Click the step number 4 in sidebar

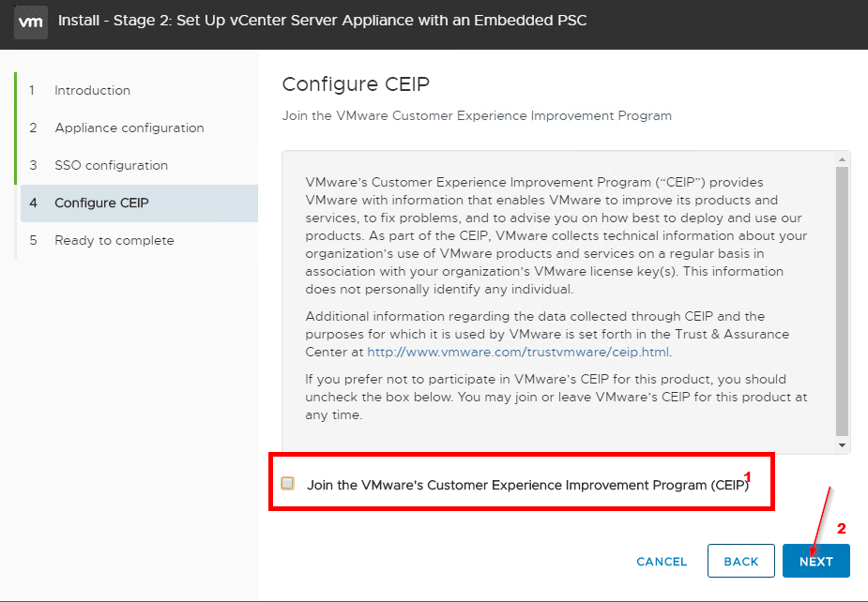[33, 203]
